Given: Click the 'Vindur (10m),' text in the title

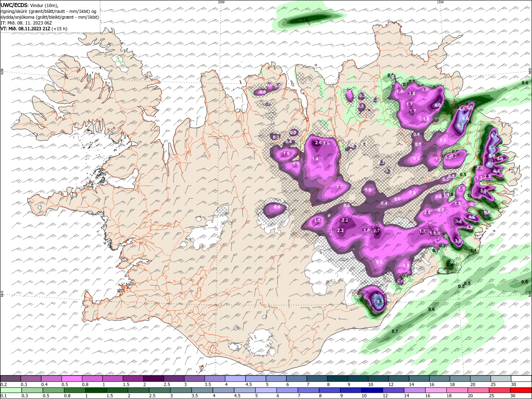Looking at the screenshot, I should pyautogui.click(x=44, y=5).
